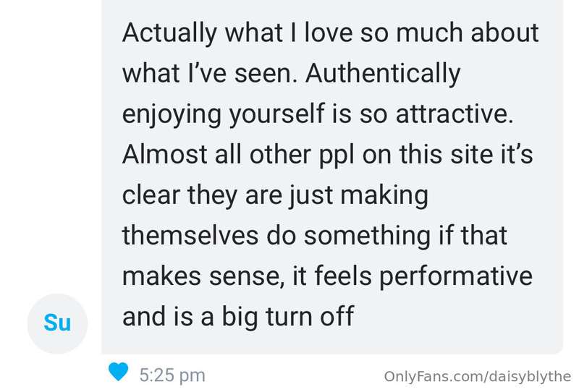Click the message line ending in turn off
This screenshot has width=579, height=392.
238,318
